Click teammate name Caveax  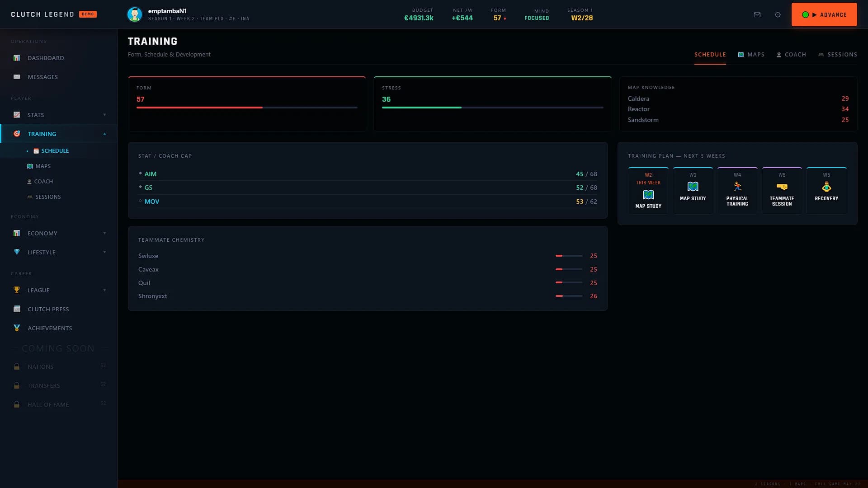coord(148,269)
